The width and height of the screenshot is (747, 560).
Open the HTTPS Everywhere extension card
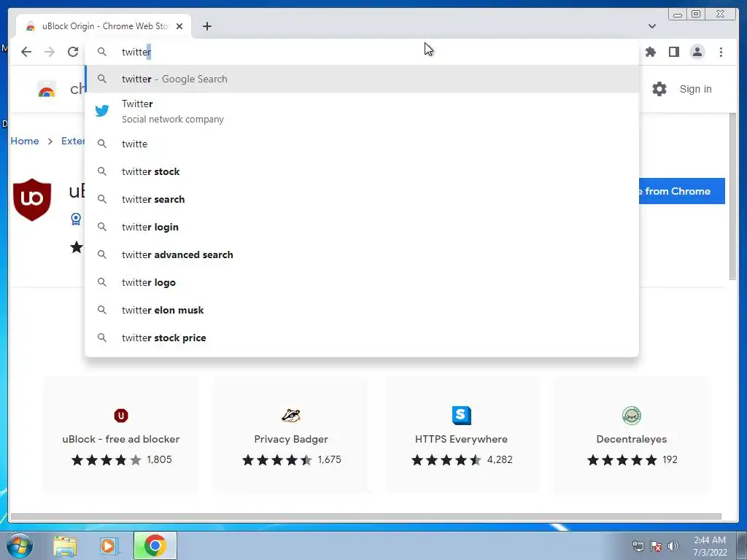pyautogui.click(x=461, y=435)
